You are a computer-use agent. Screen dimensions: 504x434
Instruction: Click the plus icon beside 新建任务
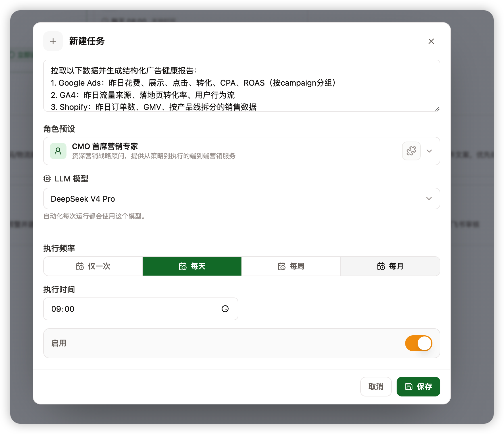(53, 41)
